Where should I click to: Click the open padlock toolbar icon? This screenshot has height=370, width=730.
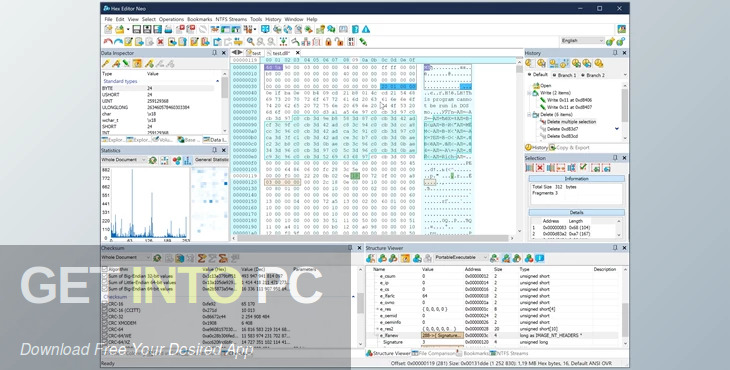tap(339, 42)
